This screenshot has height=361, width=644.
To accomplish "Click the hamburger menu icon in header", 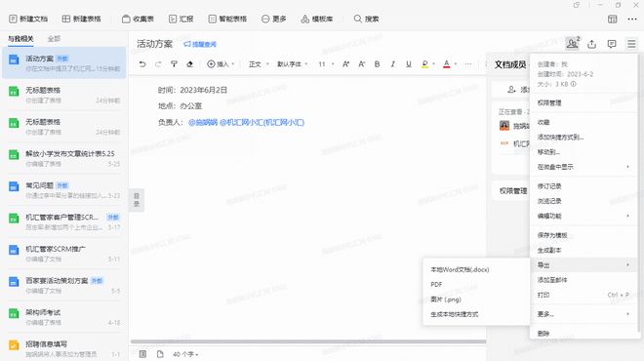I will [x=631, y=44].
